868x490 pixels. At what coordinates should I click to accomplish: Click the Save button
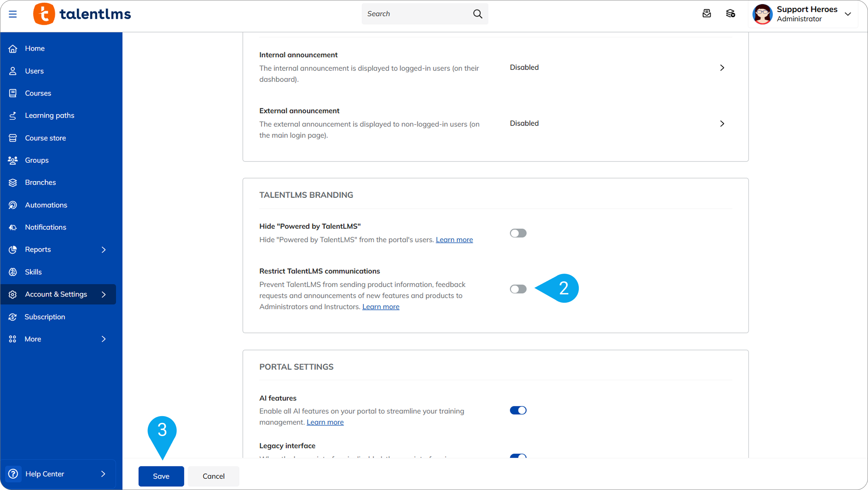click(x=161, y=476)
